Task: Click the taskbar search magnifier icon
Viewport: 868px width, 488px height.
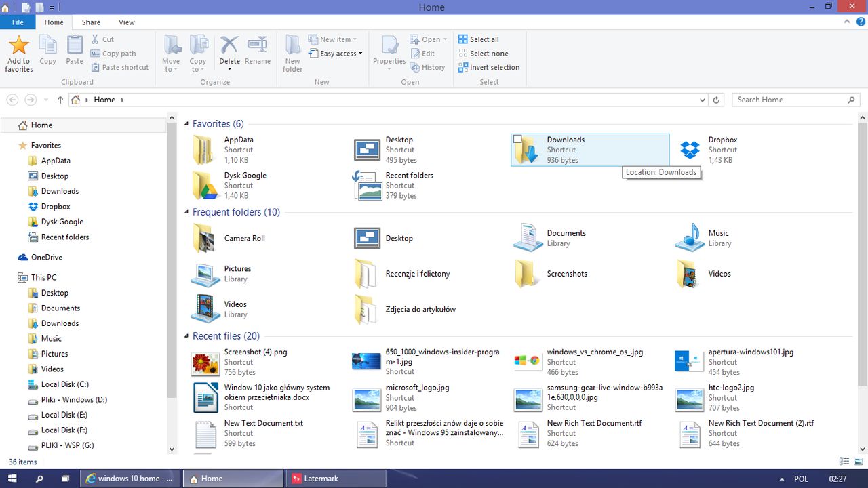Action: tap(39, 479)
